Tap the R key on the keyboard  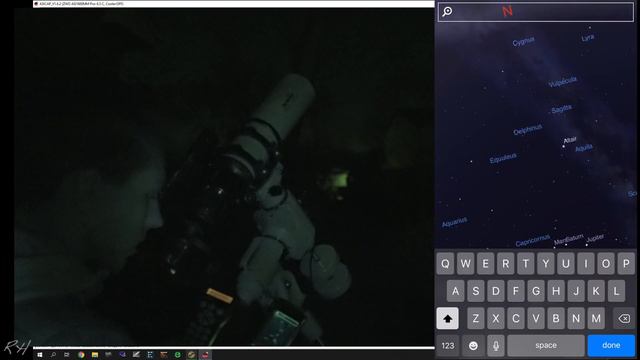click(505, 264)
